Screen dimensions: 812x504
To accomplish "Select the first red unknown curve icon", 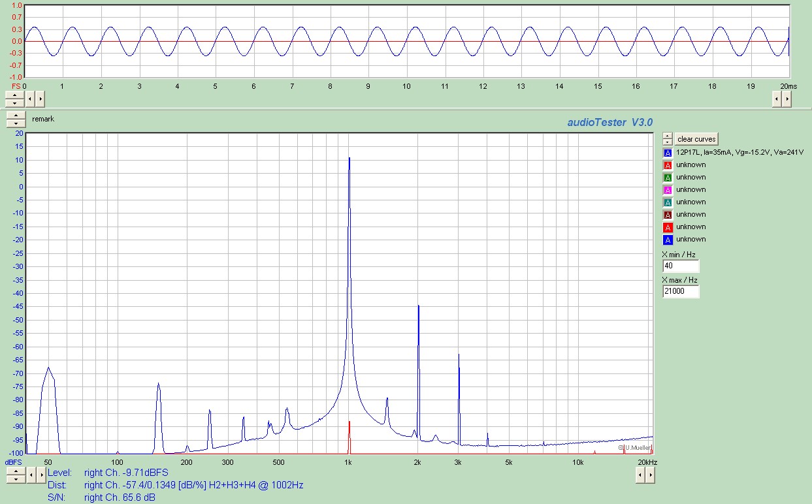I will coord(668,165).
